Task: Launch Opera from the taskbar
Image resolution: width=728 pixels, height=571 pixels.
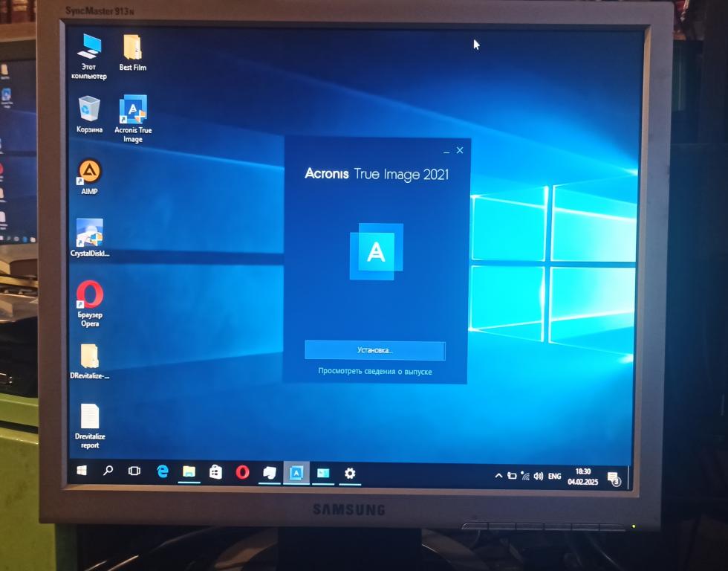Action: coord(242,473)
